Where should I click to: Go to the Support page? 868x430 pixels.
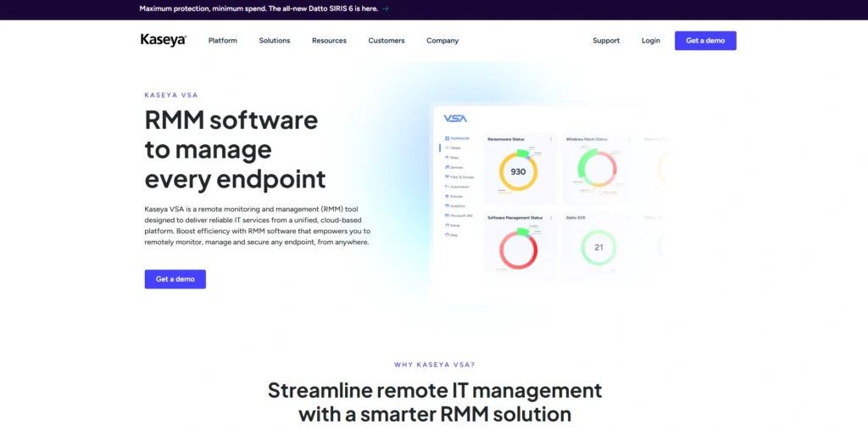tap(606, 41)
